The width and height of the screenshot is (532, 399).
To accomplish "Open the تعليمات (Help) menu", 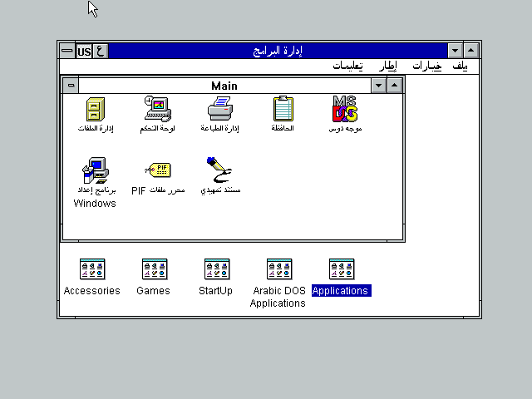I will click(x=347, y=66).
